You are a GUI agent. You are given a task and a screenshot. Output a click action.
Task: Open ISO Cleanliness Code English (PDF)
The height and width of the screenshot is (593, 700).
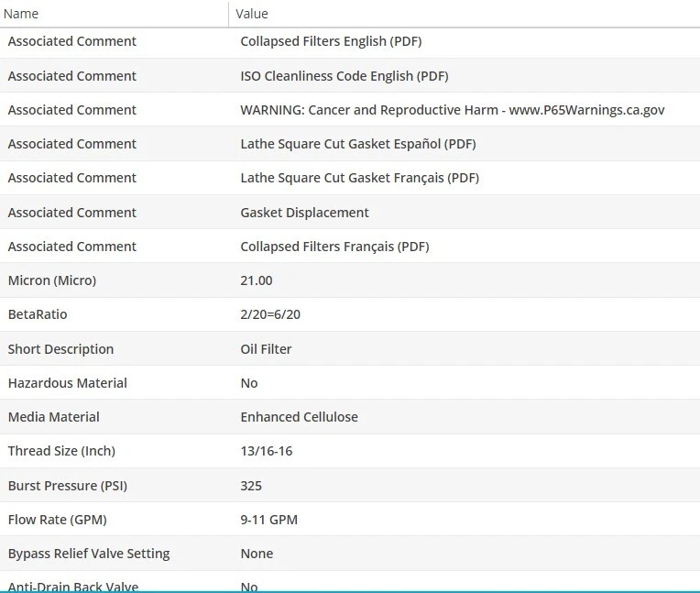[344, 76]
